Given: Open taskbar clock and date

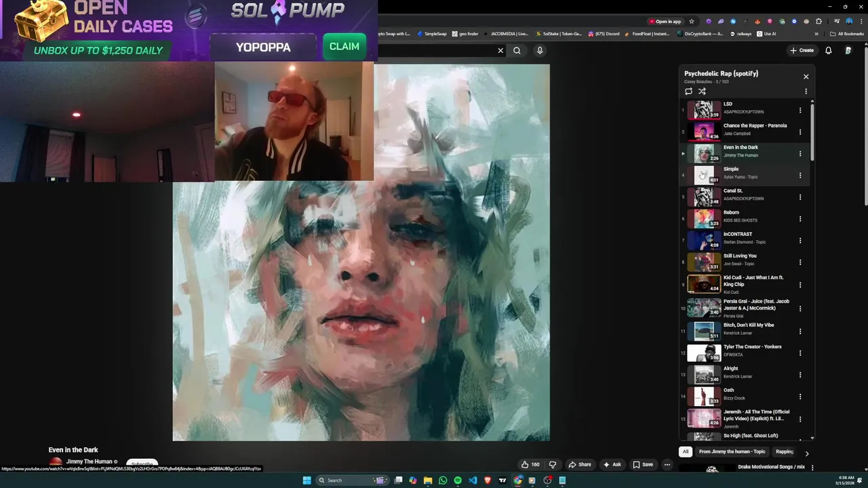Looking at the screenshot, I should tap(846, 481).
